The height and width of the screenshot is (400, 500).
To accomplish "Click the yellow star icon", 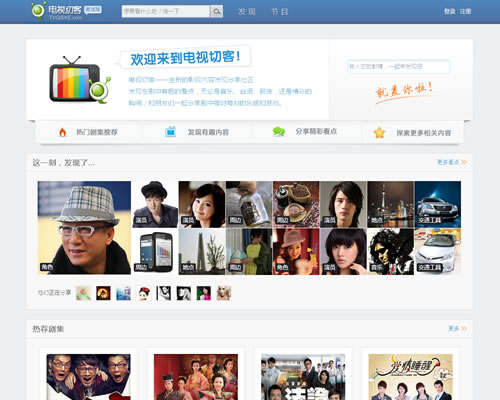I will (379, 133).
